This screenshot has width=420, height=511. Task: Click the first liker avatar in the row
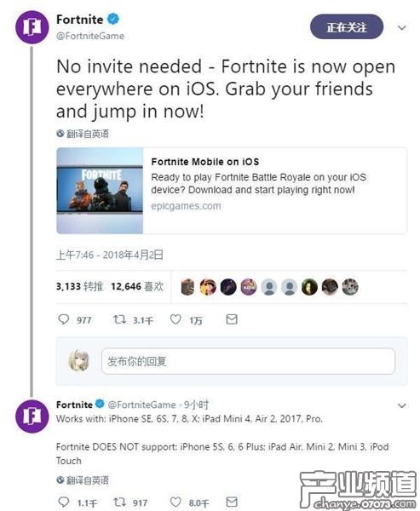point(187,287)
